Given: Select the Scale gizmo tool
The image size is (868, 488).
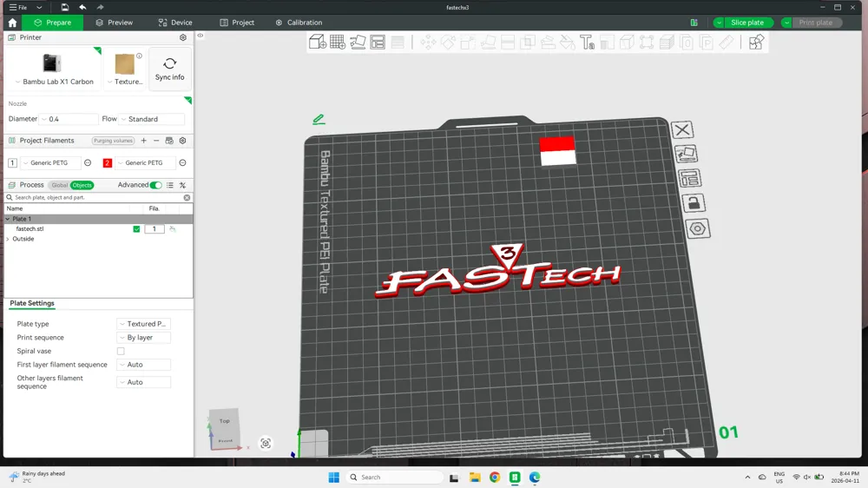Looking at the screenshot, I should (x=468, y=42).
